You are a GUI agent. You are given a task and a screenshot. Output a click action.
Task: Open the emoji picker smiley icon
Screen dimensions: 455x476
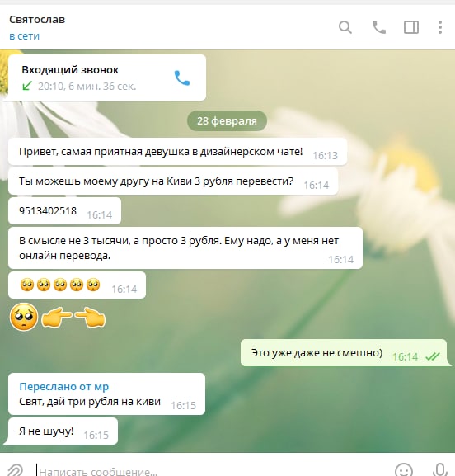point(404,470)
